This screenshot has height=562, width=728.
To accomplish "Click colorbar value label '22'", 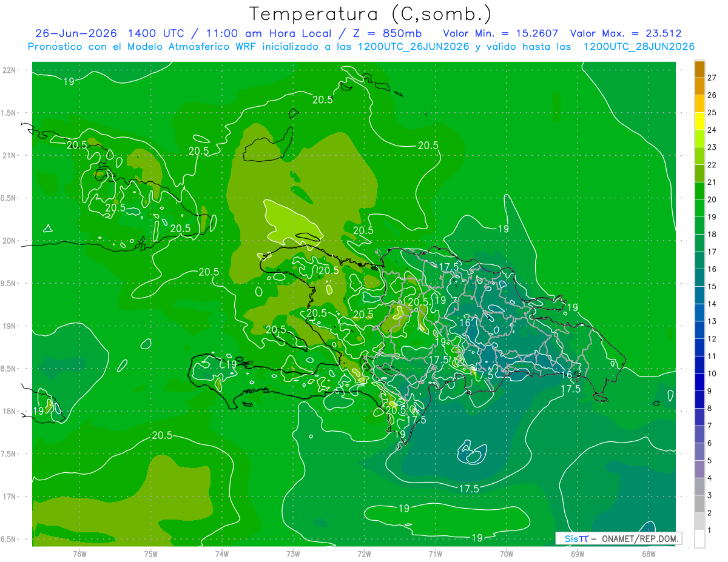I will (x=712, y=165).
